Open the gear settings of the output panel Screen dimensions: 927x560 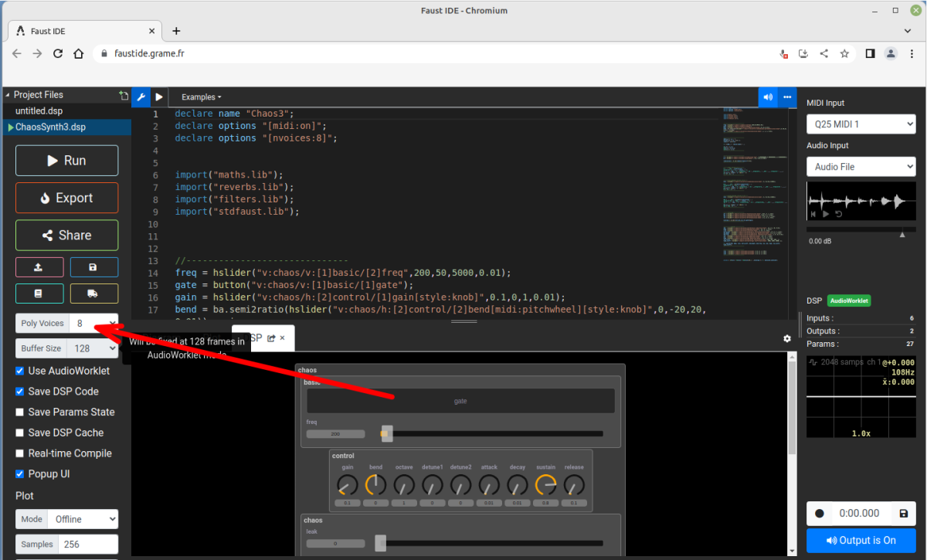pyautogui.click(x=787, y=338)
